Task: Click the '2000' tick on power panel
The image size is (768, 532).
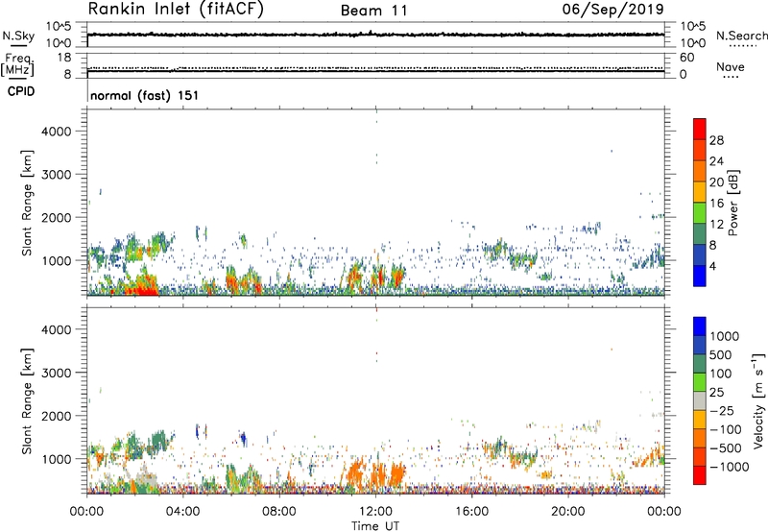Action: 57,217
